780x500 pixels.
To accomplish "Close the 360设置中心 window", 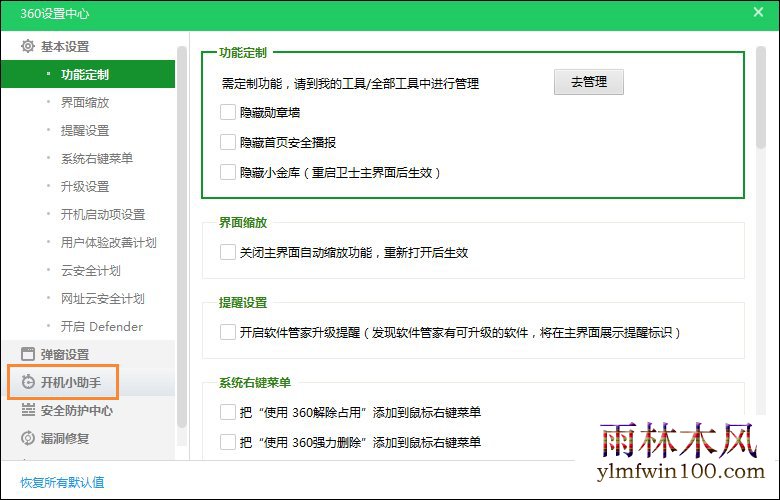I will [758, 12].
